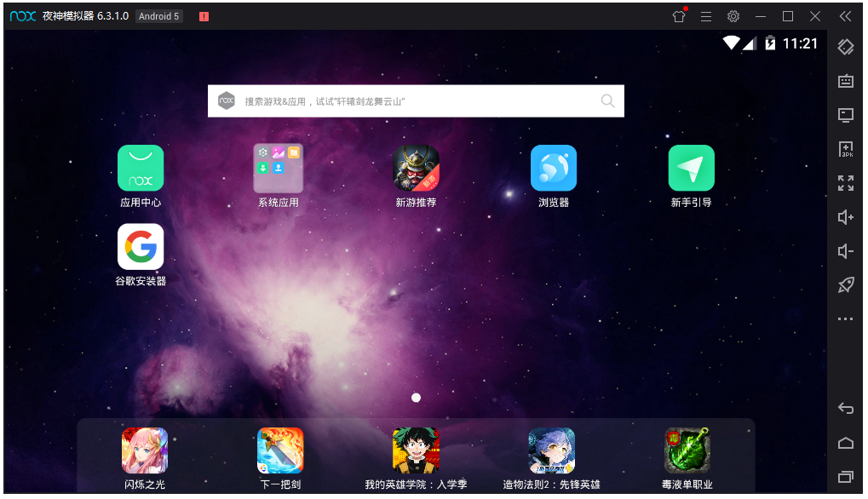Open the hamburger menu in title bar
This screenshot has height=499, width=868.
tap(706, 16)
